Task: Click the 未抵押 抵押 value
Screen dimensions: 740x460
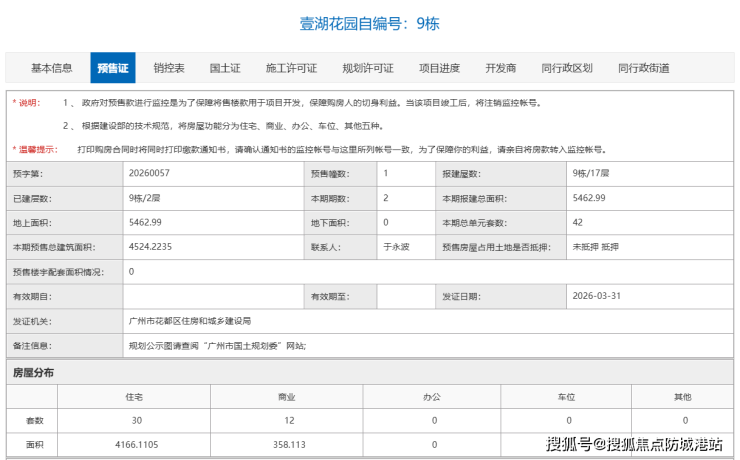Action: point(596,247)
